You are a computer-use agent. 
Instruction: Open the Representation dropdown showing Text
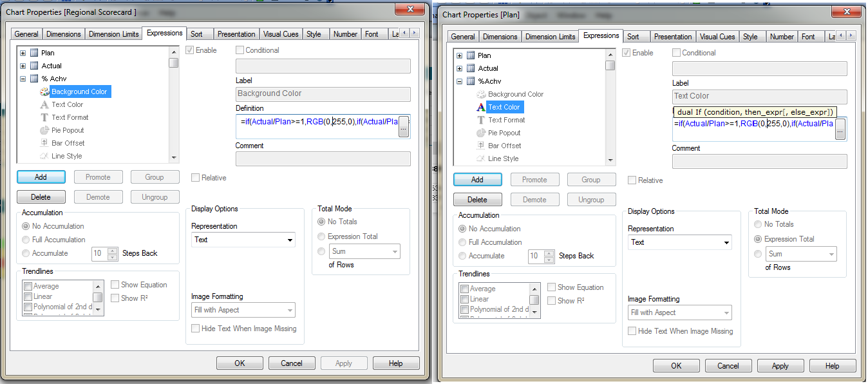(243, 239)
